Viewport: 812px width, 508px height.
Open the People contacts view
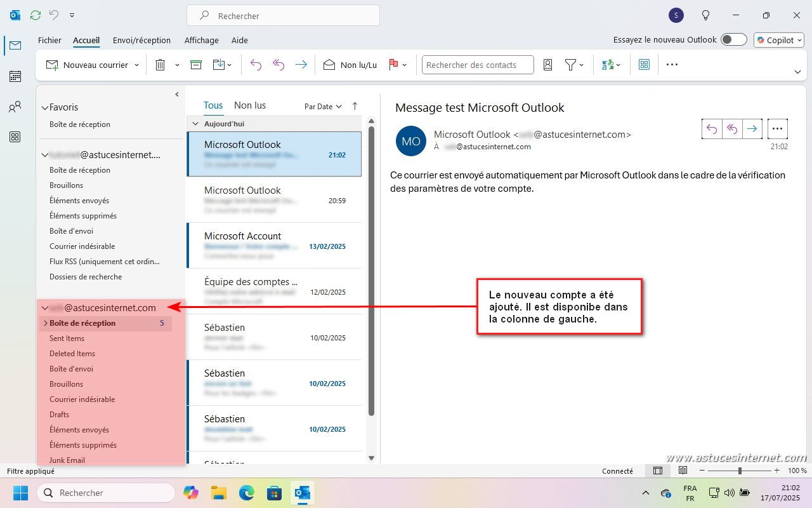tap(15, 107)
